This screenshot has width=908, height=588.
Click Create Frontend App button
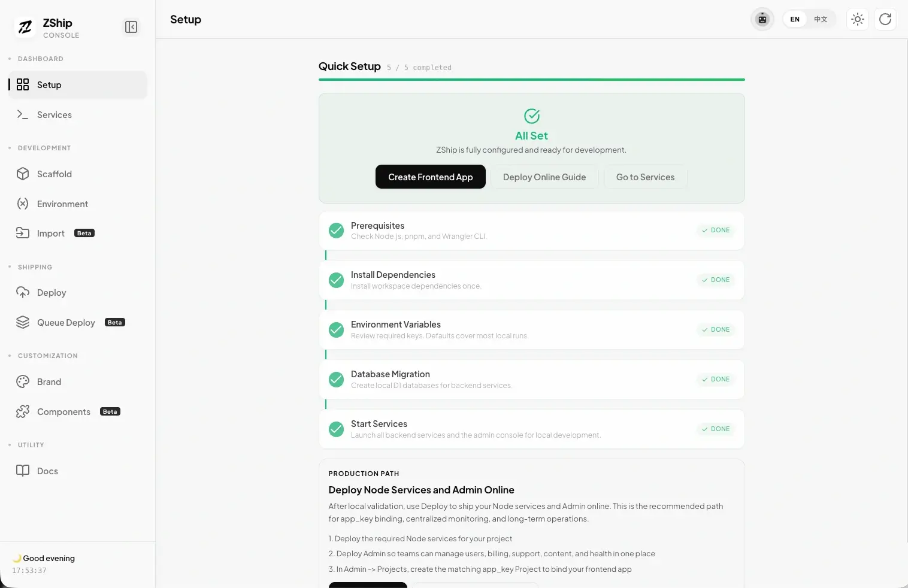pyautogui.click(x=431, y=177)
